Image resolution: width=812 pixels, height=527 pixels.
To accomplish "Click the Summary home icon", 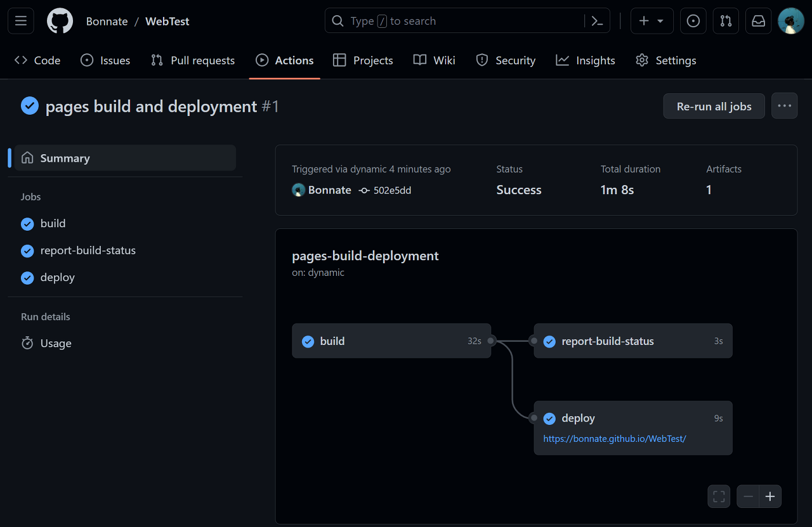I will [x=27, y=158].
